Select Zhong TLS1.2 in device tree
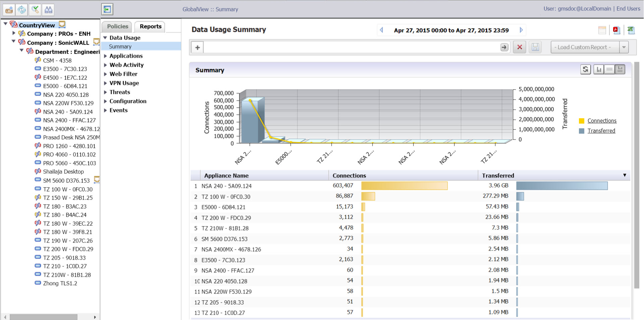The image size is (644, 320). [60, 283]
